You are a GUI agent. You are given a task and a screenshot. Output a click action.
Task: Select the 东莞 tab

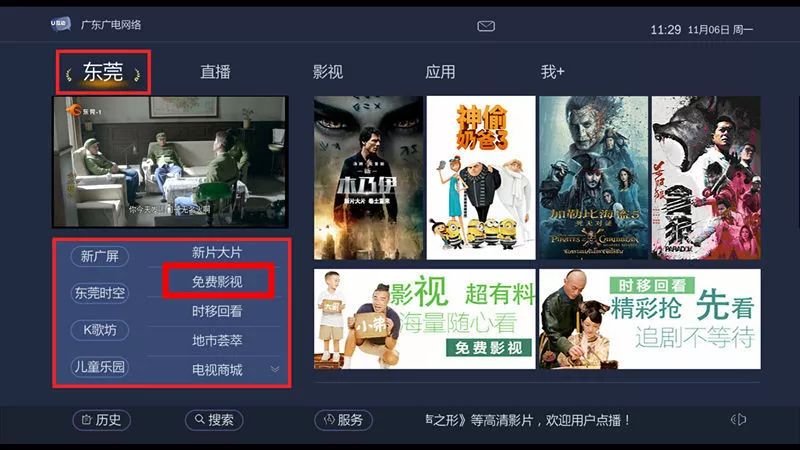[103, 72]
